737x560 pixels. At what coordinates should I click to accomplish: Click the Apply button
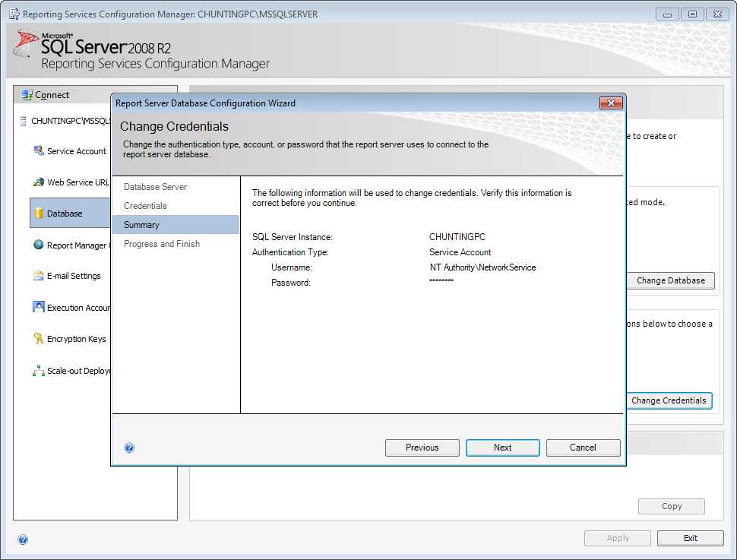(x=618, y=538)
